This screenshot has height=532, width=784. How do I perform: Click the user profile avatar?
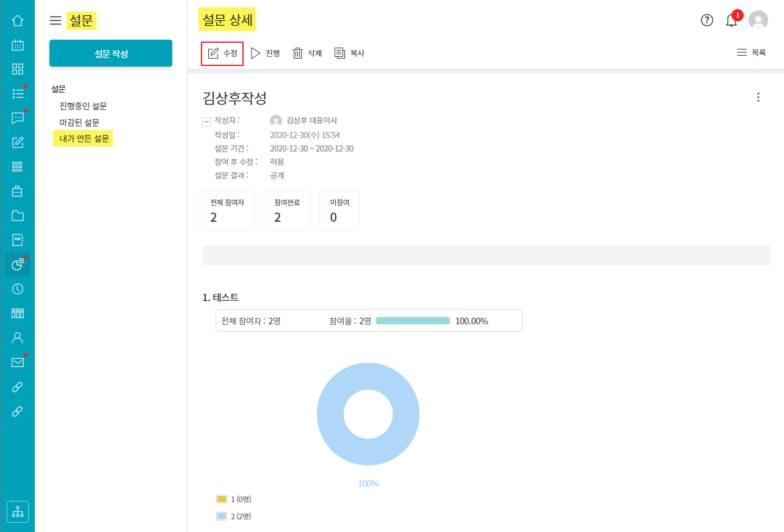pos(758,20)
